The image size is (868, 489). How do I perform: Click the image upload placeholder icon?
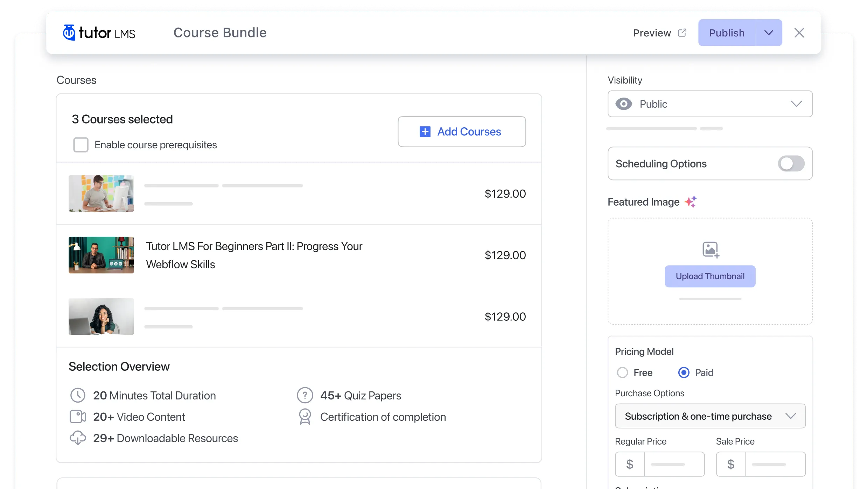pos(710,250)
